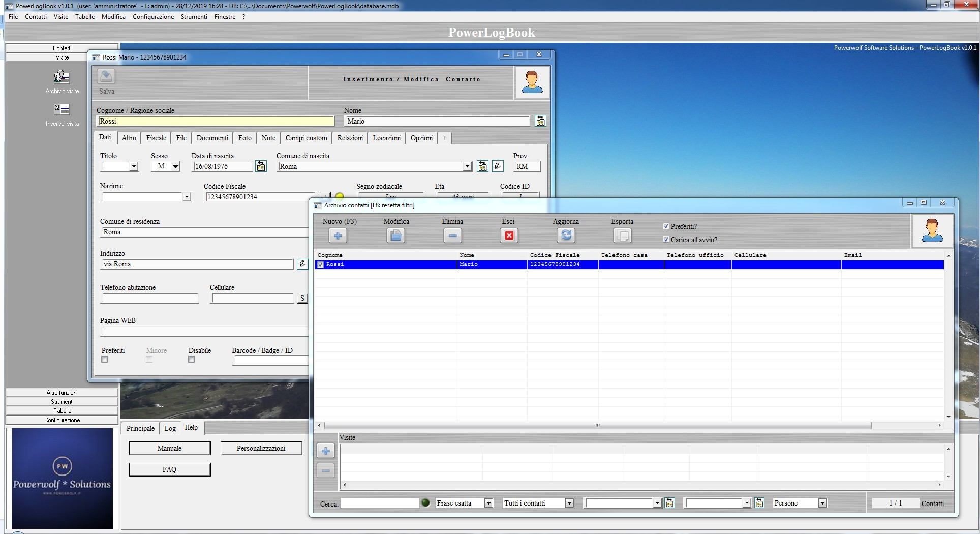This screenshot has width=980, height=534.
Task: Open calendar icon beside Data di nascita
Action: point(261,166)
